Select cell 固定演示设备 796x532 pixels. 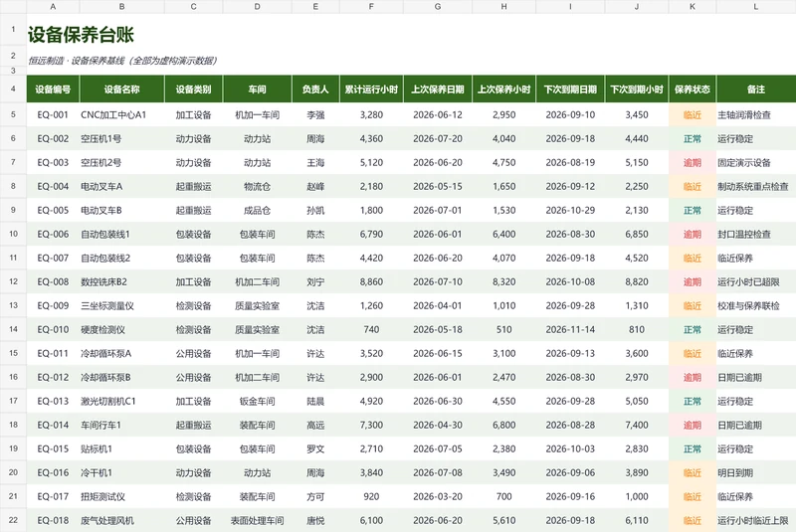point(756,162)
